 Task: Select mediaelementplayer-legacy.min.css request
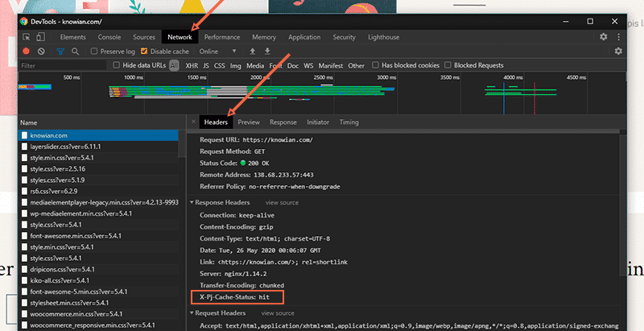(x=98, y=202)
